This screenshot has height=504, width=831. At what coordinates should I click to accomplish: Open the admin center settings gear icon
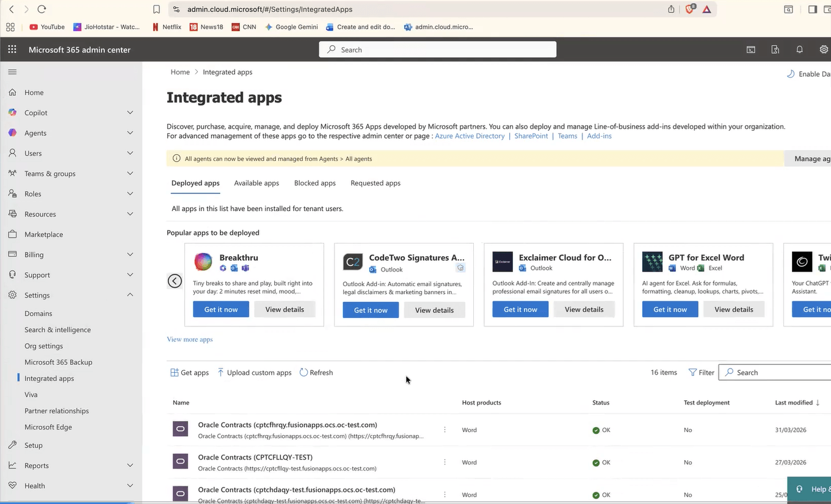coord(823,49)
